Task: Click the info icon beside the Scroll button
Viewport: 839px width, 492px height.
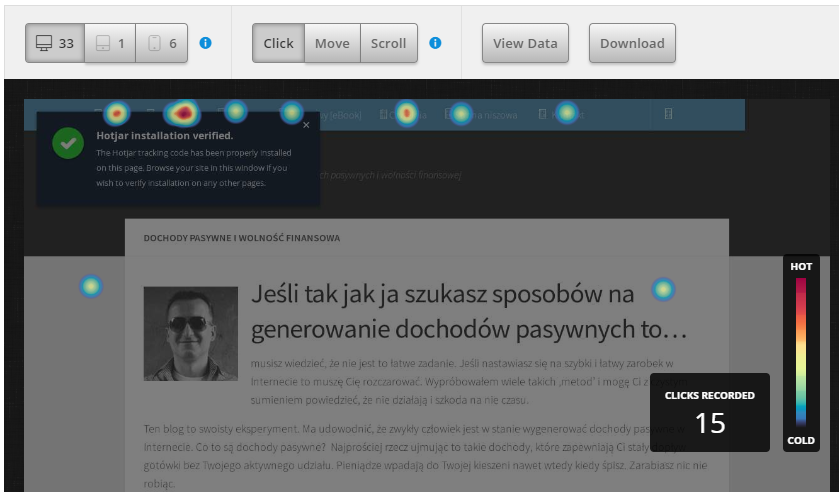Action: pyautogui.click(x=436, y=43)
